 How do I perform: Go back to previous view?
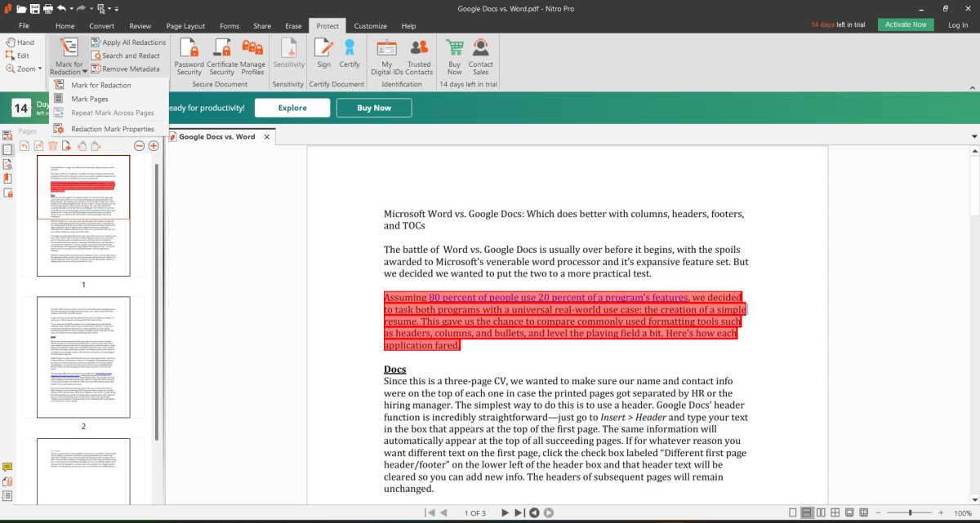tap(534, 512)
